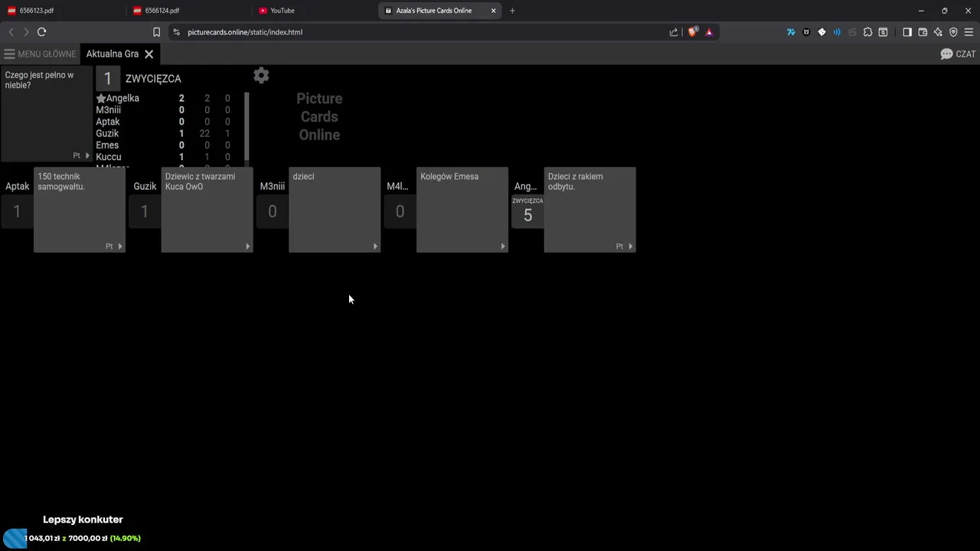Click the share page icon
Viewport: 980px width, 551px height.
[674, 32]
